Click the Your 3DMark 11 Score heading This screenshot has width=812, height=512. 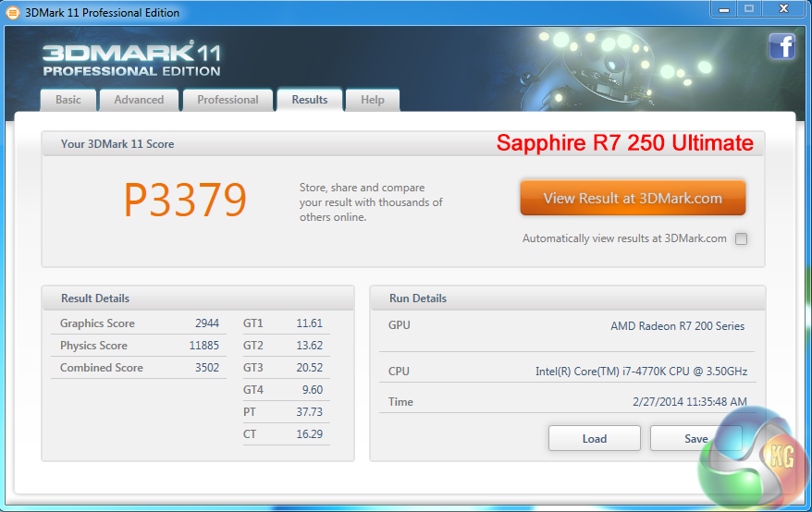[117, 144]
